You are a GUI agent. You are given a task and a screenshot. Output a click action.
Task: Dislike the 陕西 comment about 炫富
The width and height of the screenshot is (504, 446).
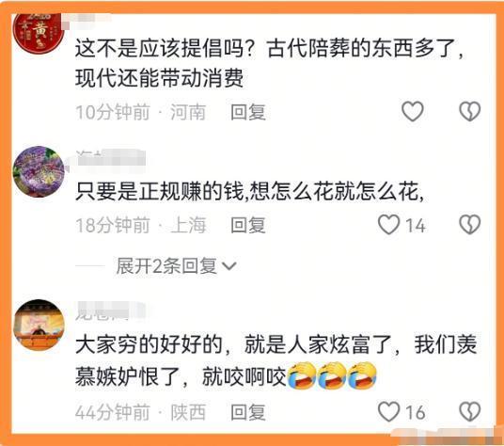click(469, 411)
